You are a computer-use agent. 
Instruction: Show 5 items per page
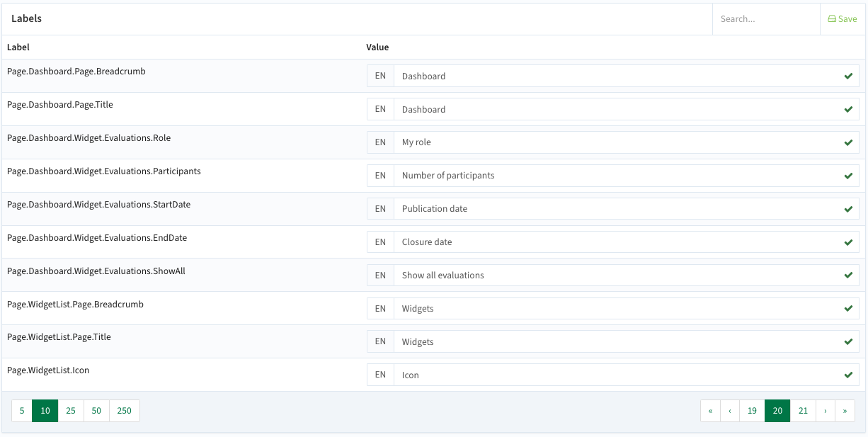[22, 411]
